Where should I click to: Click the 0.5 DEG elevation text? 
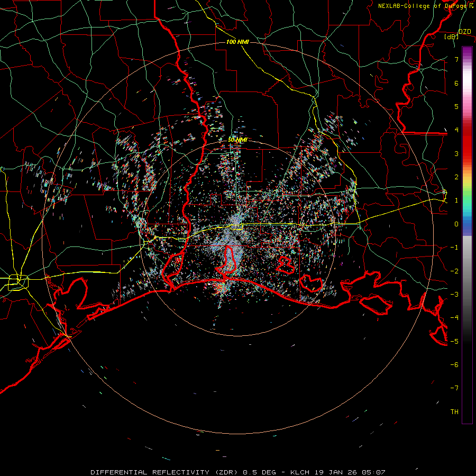click(260, 472)
